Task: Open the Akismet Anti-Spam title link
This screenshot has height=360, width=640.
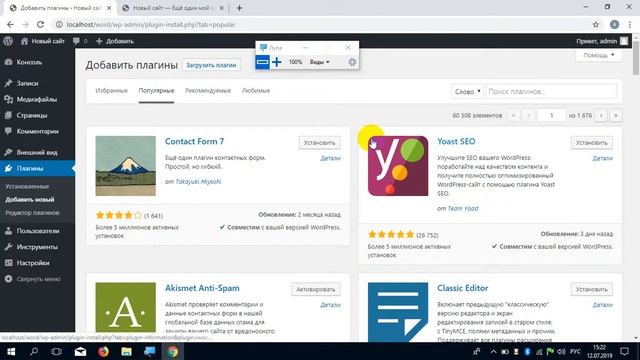Action: pos(202,288)
